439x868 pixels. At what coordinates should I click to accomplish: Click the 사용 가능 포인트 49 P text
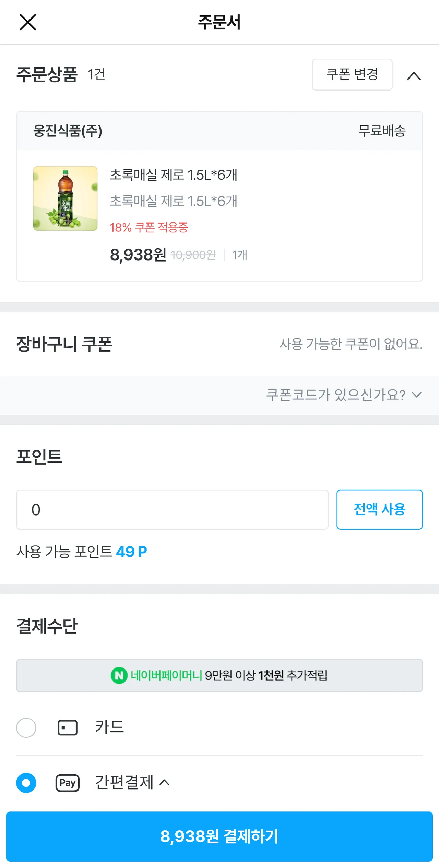[x=82, y=552]
